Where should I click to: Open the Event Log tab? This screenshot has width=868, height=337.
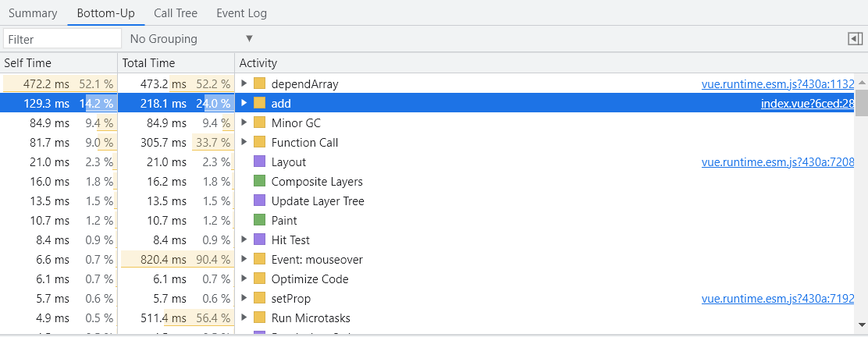tap(242, 13)
